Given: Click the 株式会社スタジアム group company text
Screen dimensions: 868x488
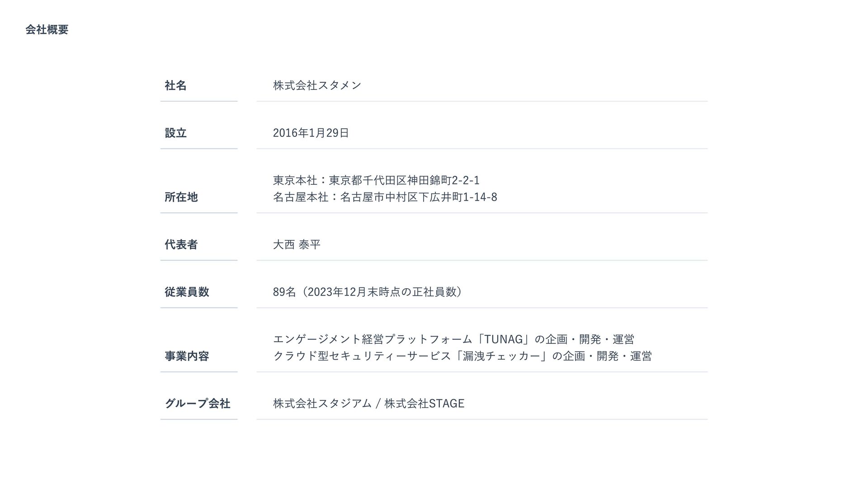Looking at the screenshot, I should pyautogui.click(x=322, y=404).
